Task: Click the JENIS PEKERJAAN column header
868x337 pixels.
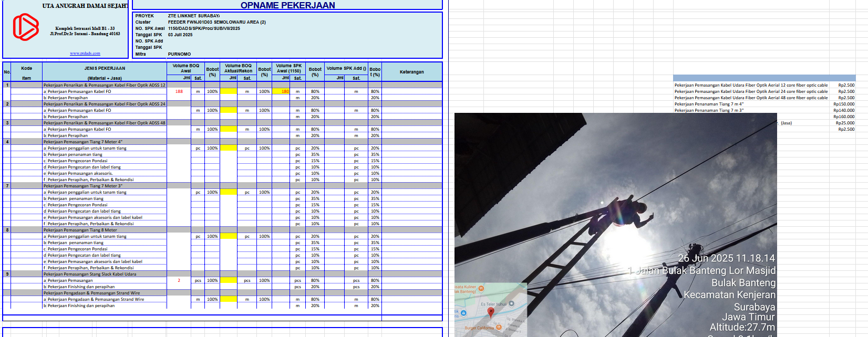Action: [x=105, y=68]
